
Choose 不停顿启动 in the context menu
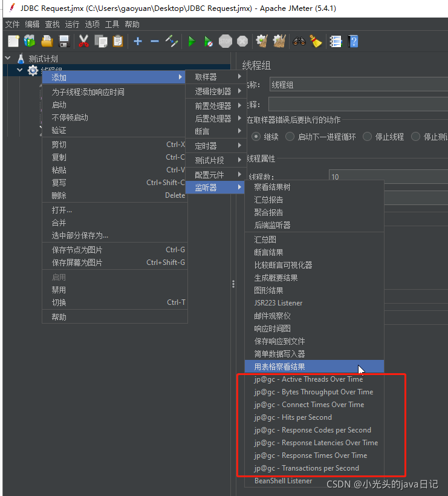(115, 117)
